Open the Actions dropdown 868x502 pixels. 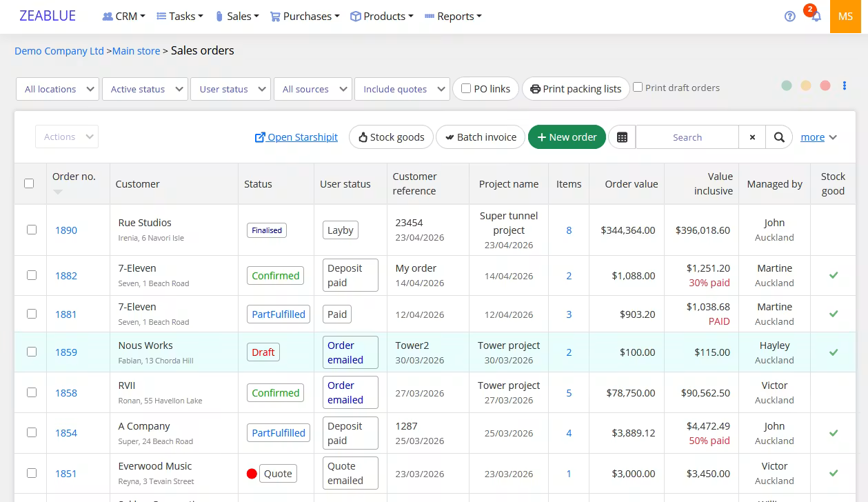[x=67, y=137]
